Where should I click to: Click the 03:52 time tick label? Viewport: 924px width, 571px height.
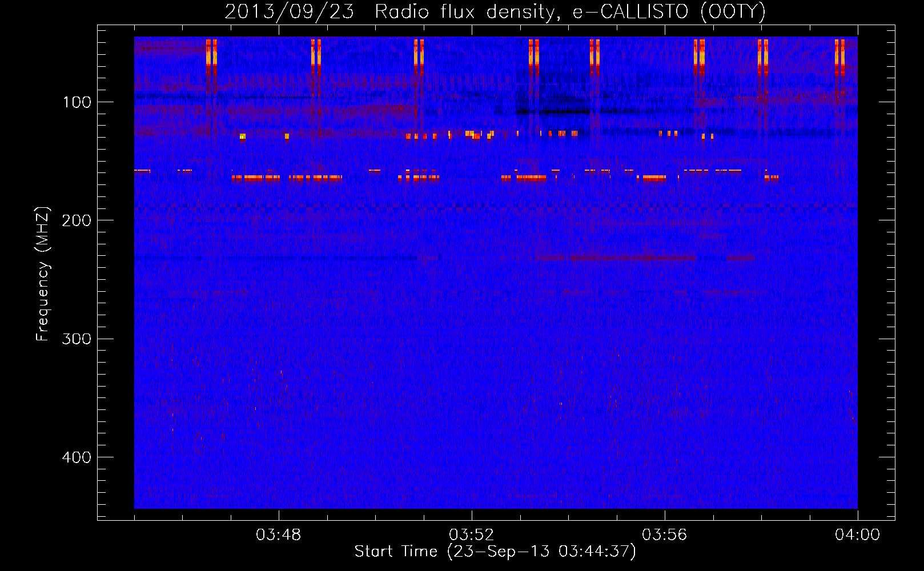coord(472,535)
